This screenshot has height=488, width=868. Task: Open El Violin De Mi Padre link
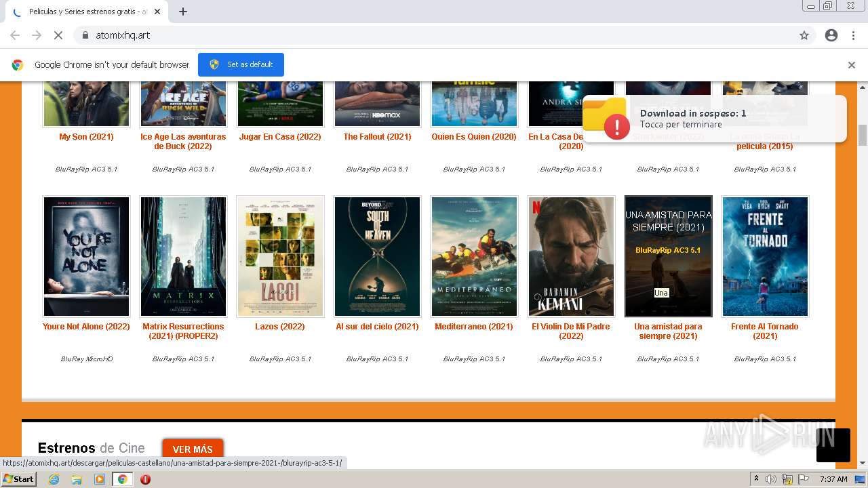(571, 331)
